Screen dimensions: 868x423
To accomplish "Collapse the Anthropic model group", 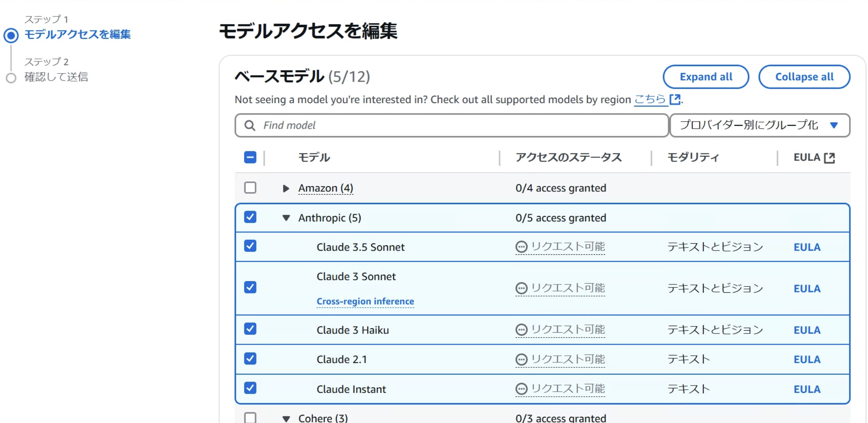I will (285, 218).
